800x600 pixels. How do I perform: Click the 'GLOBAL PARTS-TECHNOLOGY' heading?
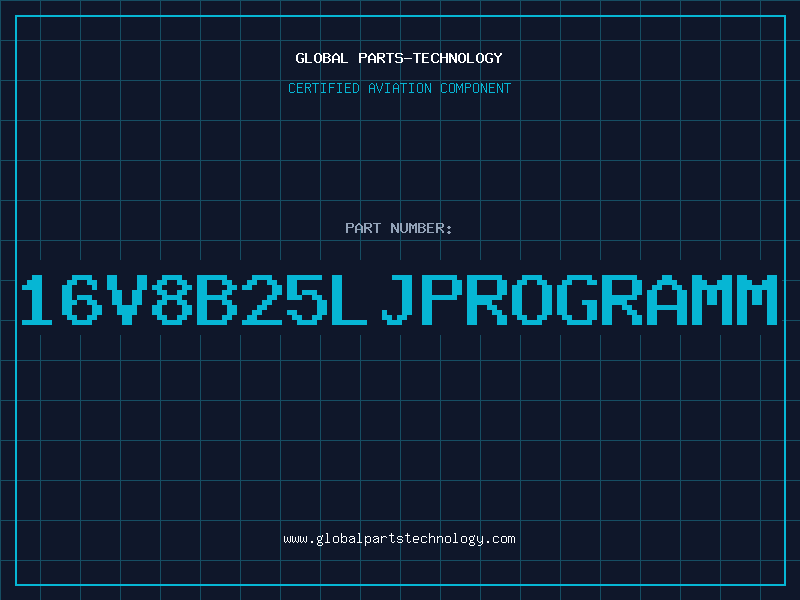coord(399,58)
